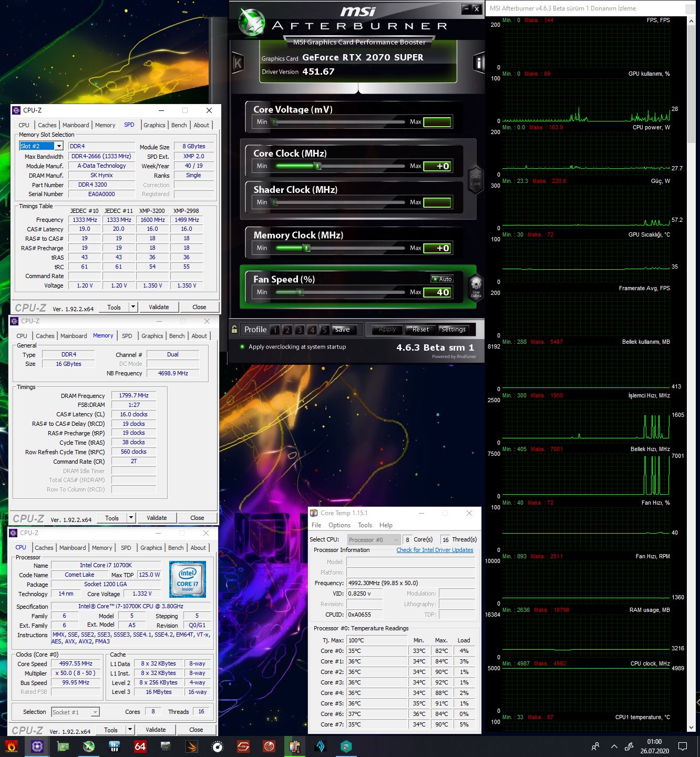Open the Help menu in Core Temp

click(x=386, y=525)
